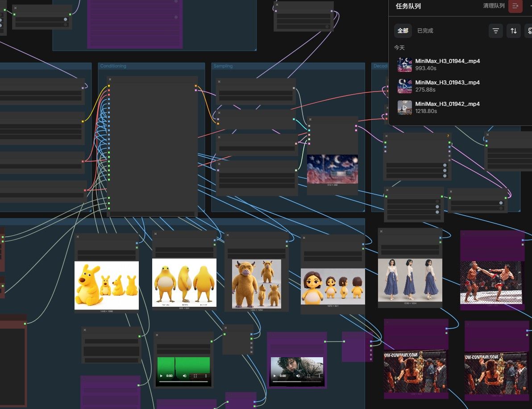Select the yellow kangaroo image preview
The width and height of the screenshot is (532, 409).
coord(107,285)
